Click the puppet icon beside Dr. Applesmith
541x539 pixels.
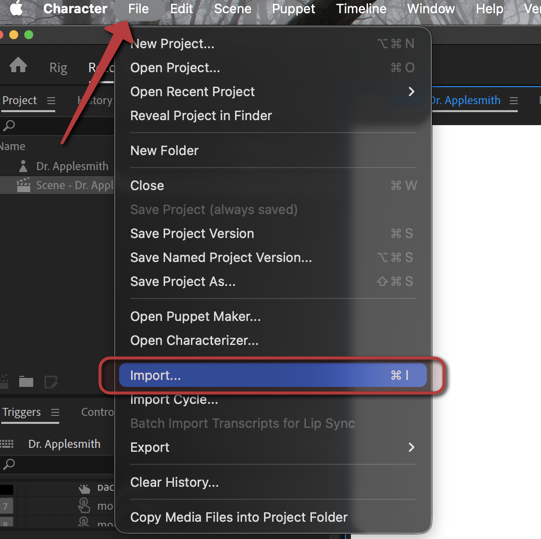tap(23, 166)
